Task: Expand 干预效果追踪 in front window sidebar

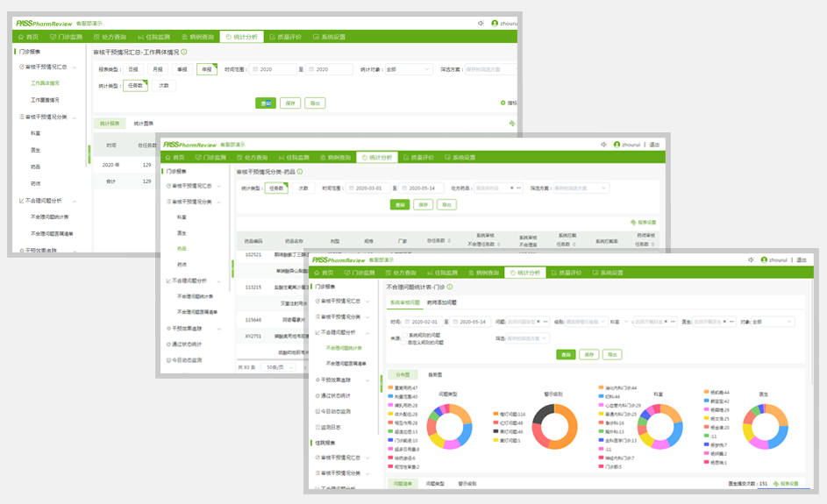Action: point(367,380)
